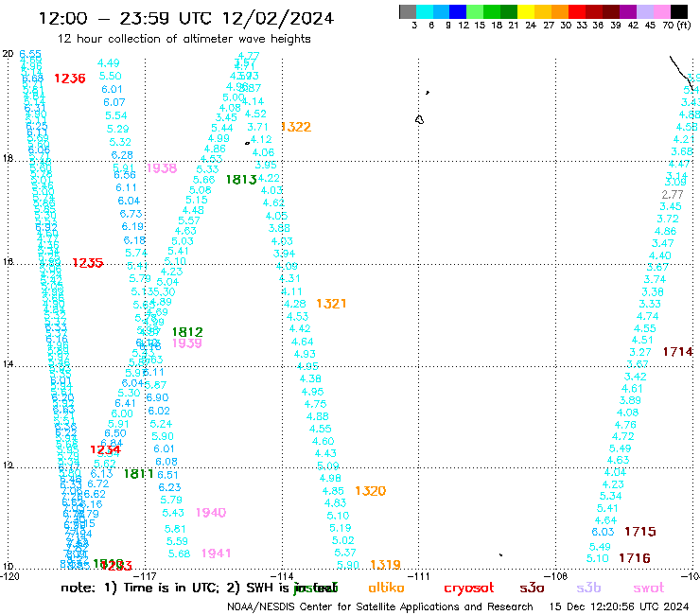Click the green pass label 1811
Screen dimensions: 700x615
[x=138, y=474]
